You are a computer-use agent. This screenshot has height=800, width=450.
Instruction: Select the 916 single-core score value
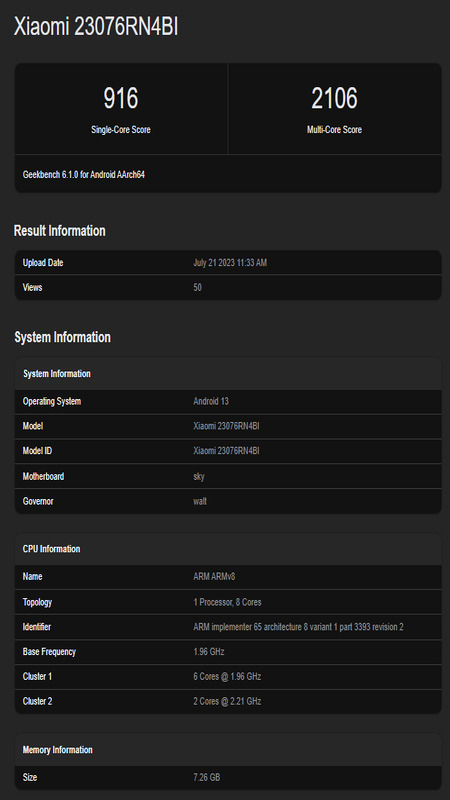click(121, 98)
